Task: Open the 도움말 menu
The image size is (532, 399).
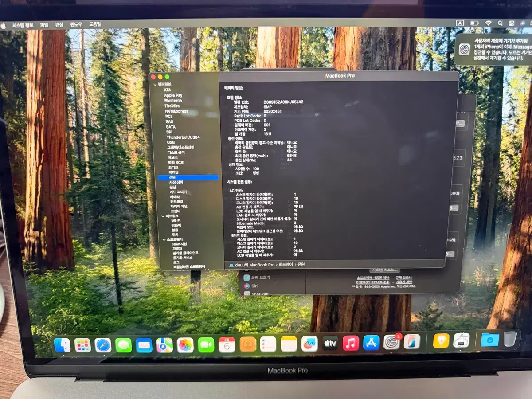Action: pos(95,24)
